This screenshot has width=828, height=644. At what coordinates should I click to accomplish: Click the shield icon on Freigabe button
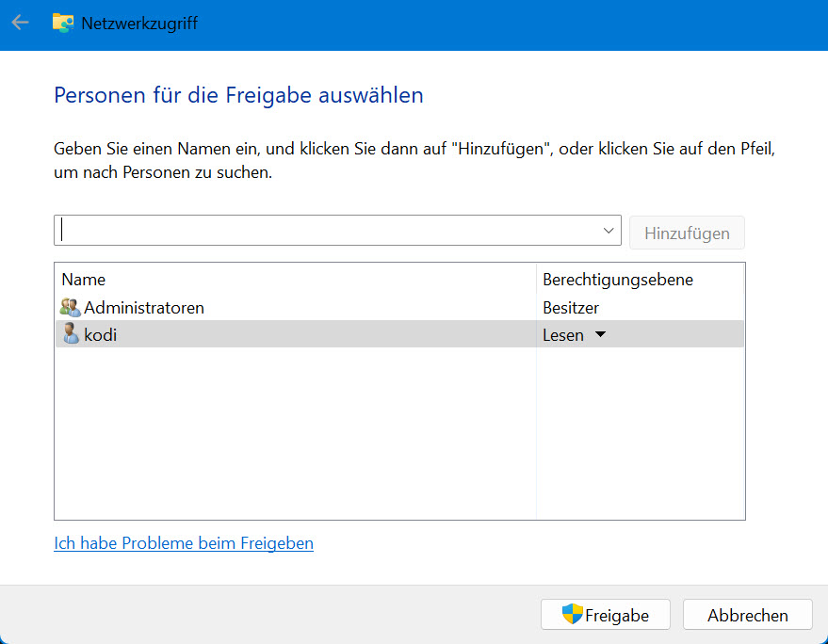click(572, 615)
